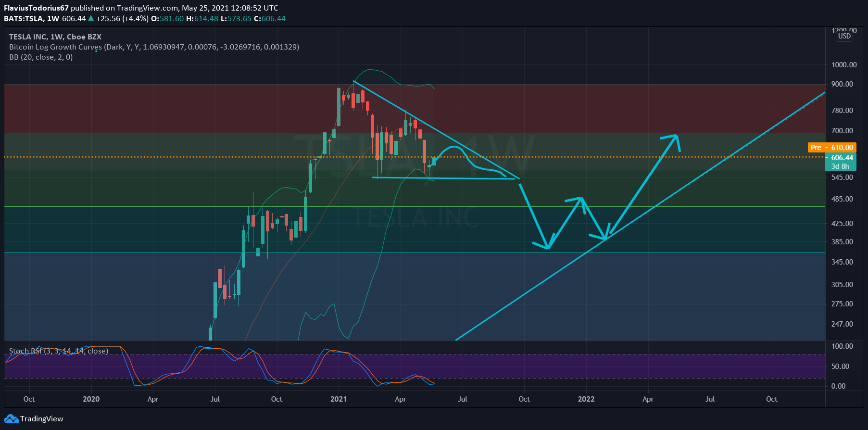Image resolution: width=868 pixels, height=430 pixels.
Task: Click the TradingView cloud logo icon
Action: [x=12, y=419]
